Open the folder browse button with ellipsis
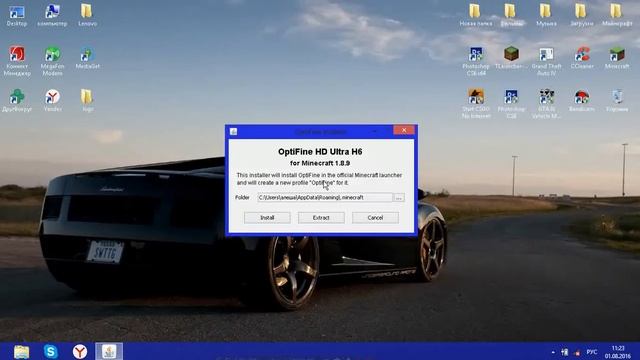 coord(399,198)
